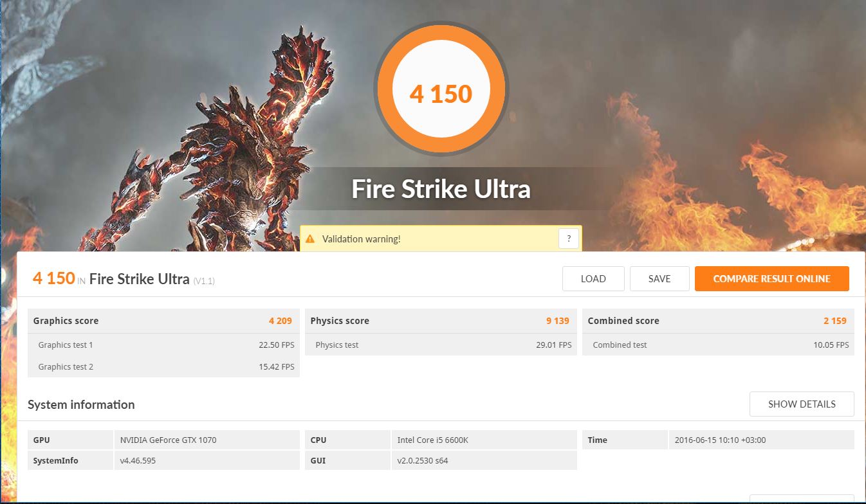
Task: Click the 15.42 FPS value
Action: (x=277, y=367)
